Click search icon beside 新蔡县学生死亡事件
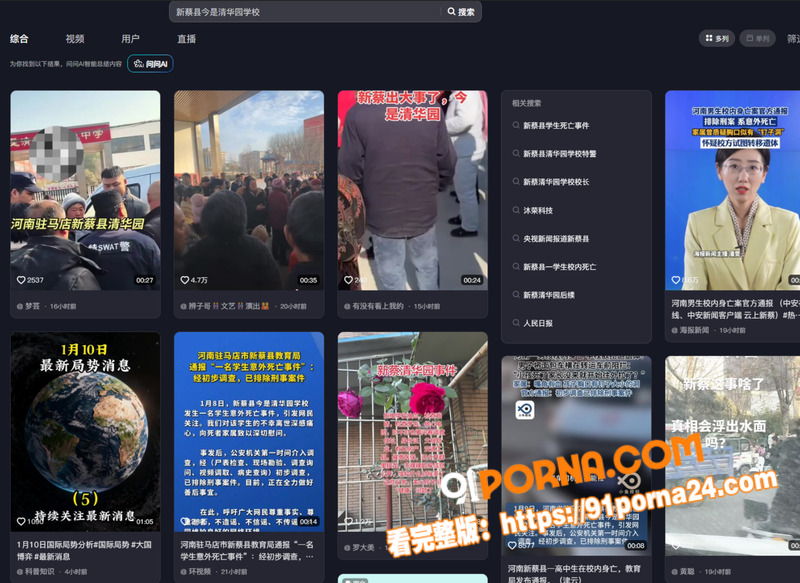800x583 pixels. [516, 125]
